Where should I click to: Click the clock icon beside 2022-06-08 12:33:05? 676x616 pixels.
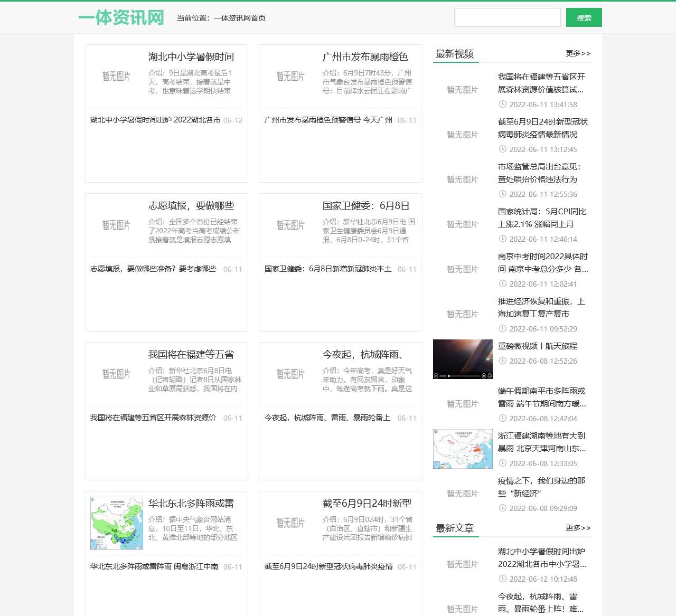coord(503,463)
